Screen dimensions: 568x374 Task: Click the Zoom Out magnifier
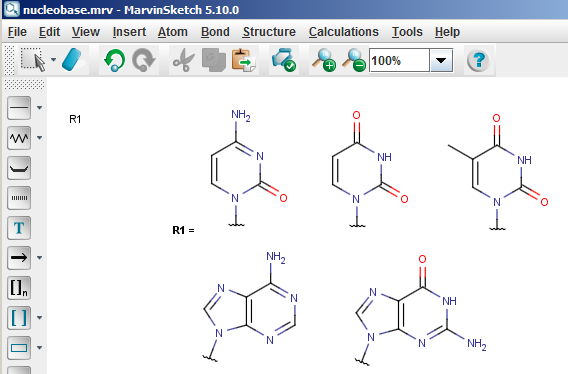pos(354,60)
